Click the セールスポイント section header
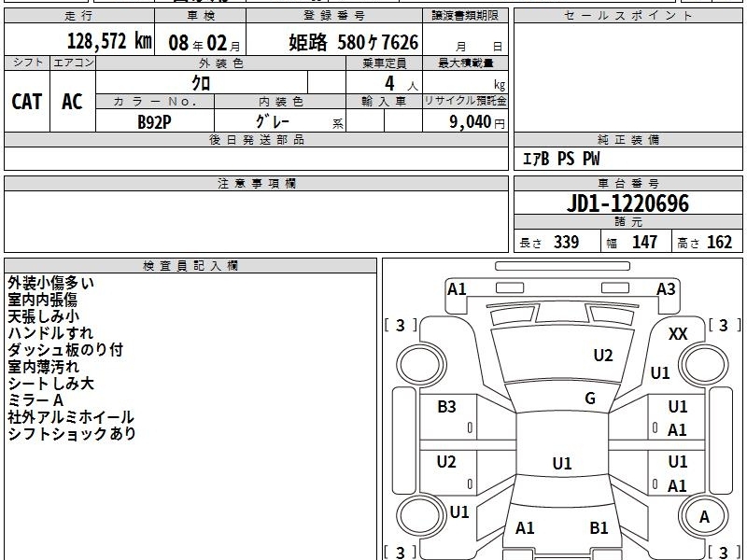This screenshot has width=747, height=560. (627, 16)
